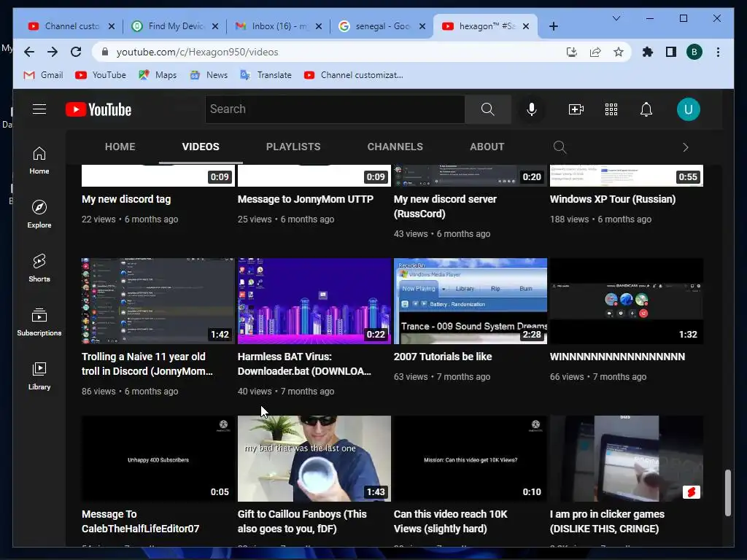Reload the page
Image resolution: width=747 pixels, height=560 pixels.
[x=76, y=52]
